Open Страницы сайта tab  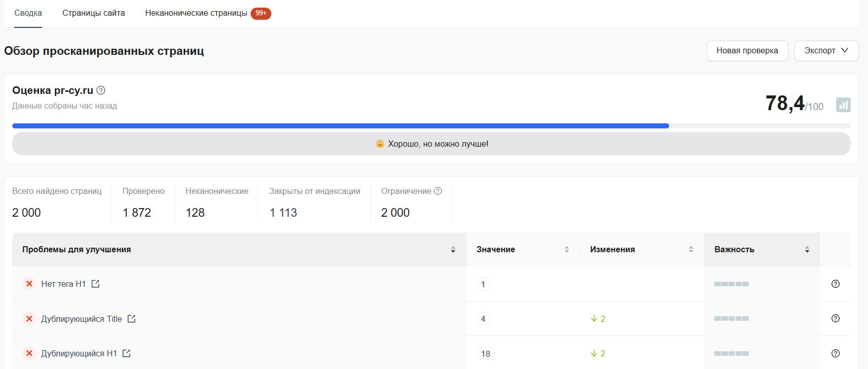point(93,13)
